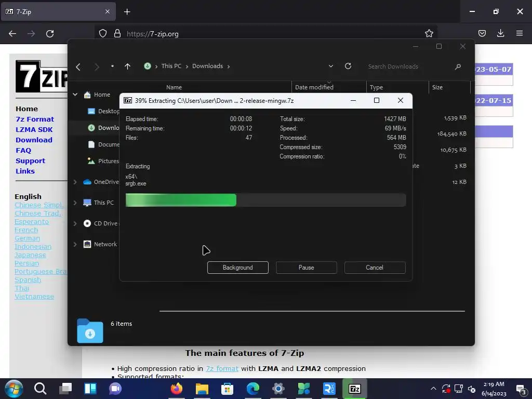
Task: Sort by Size column header
Action: (437, 87)
